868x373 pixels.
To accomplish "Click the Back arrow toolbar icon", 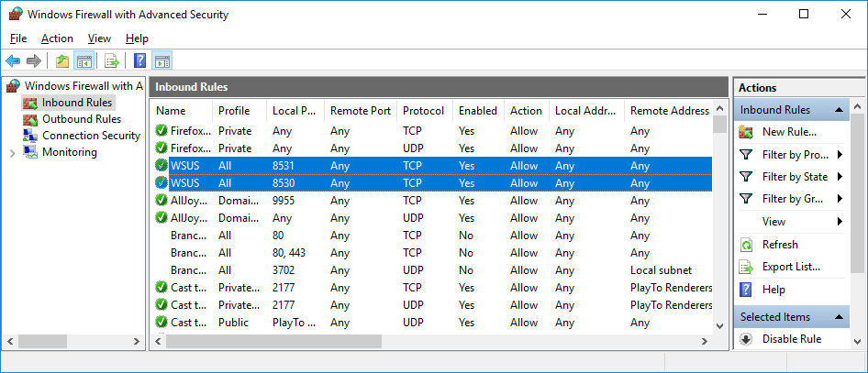I will pyautogui.click(x=13, y=60).
